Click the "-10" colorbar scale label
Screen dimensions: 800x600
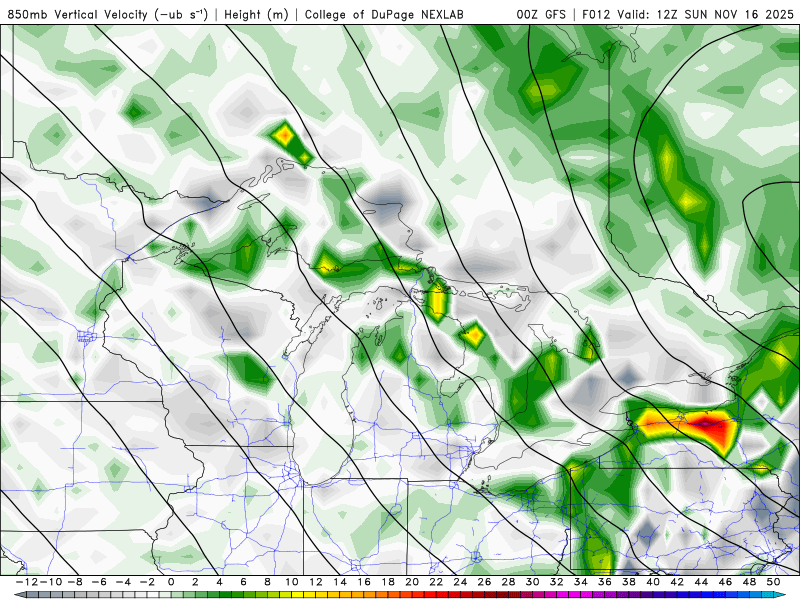49,582
